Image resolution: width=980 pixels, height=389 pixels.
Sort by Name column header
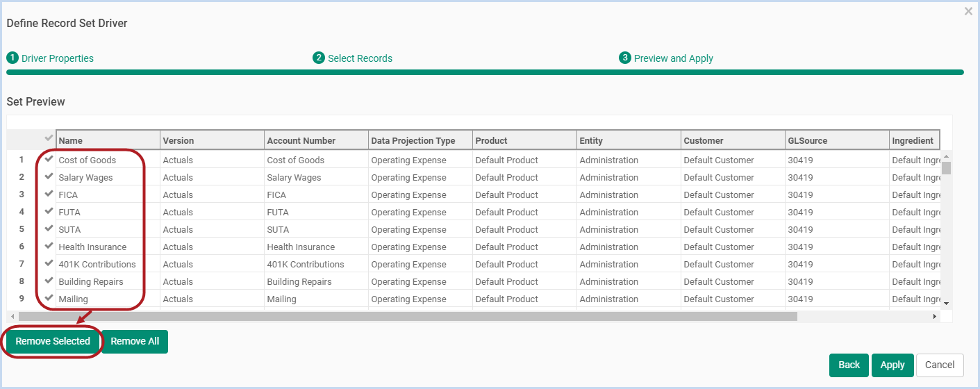tap(108, 140)
